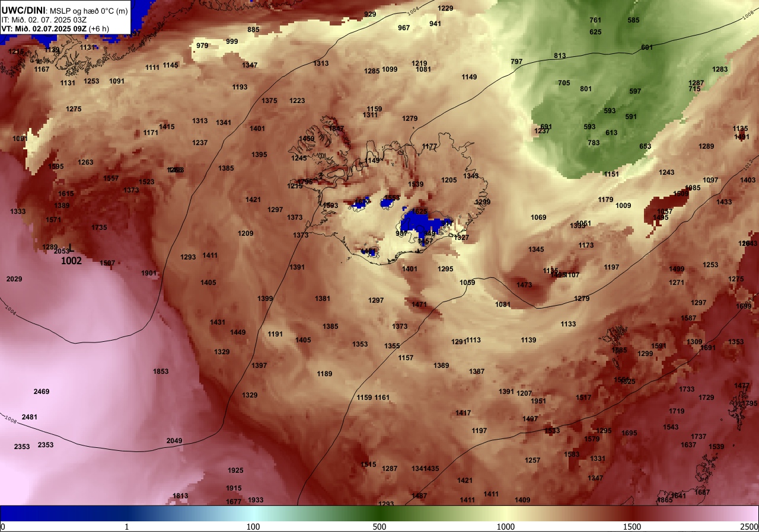Click the 1735 height value

click(99, 227)
